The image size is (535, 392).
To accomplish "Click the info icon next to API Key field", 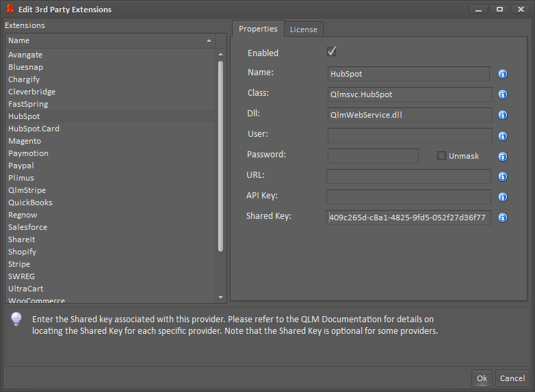I will click(503, 197).
